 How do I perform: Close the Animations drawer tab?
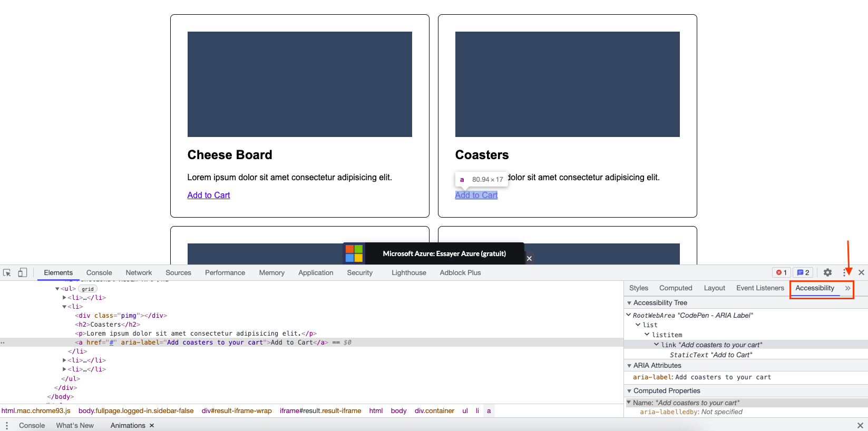(x=152, y=425)
